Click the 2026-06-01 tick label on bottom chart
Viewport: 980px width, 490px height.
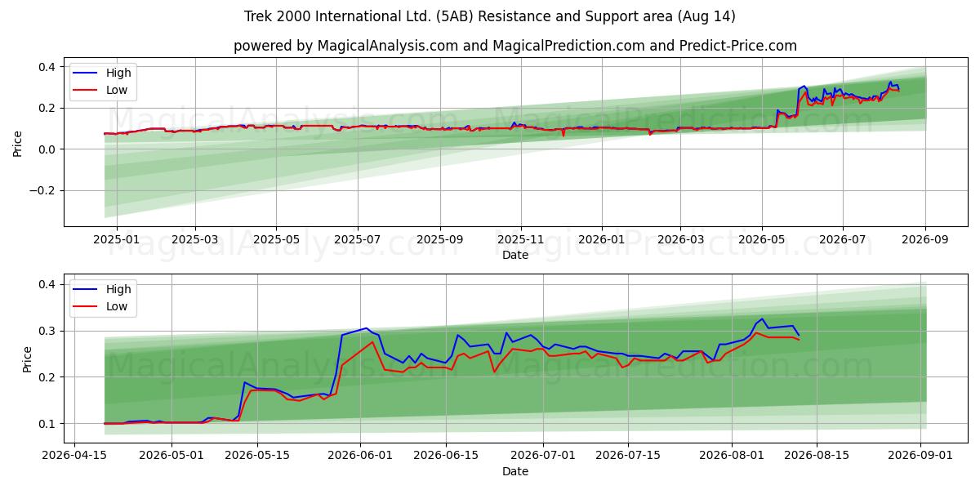(362, 456)
